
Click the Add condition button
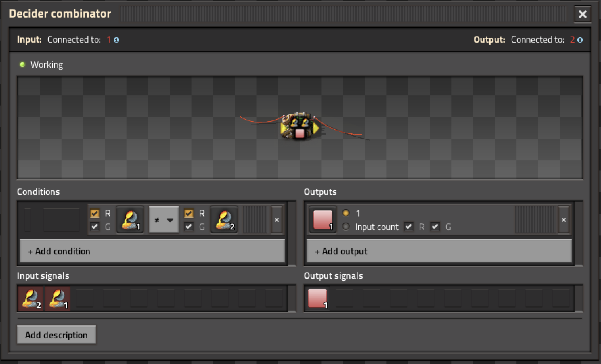[x=152, y=251]
